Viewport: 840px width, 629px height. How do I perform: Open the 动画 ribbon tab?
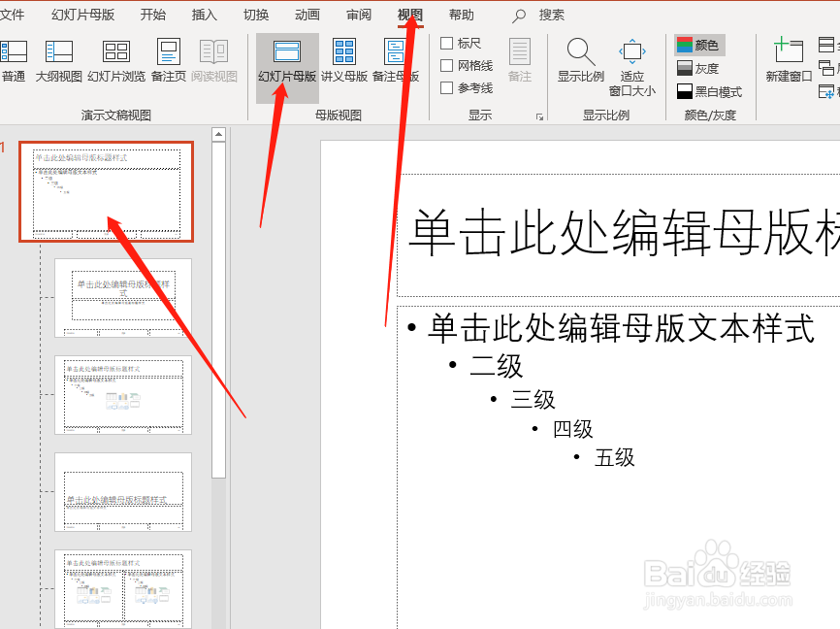306,14
